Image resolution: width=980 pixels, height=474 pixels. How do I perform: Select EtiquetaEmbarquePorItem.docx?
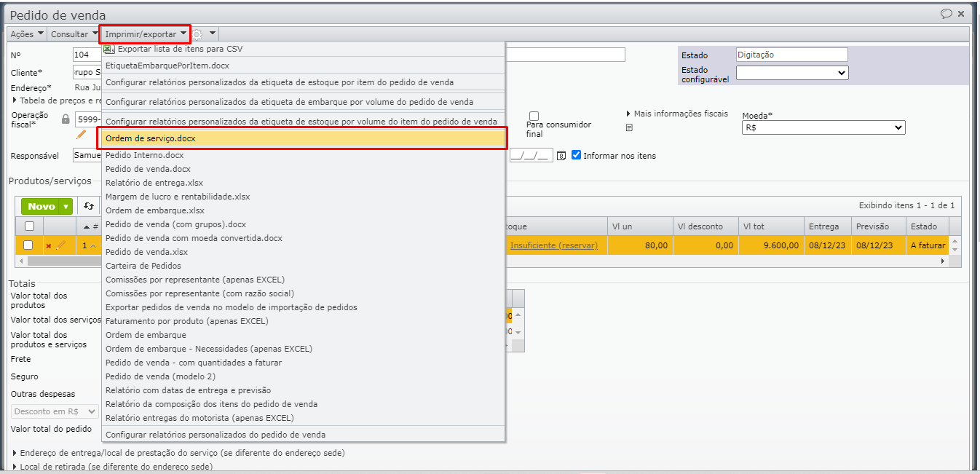point(303,66)
